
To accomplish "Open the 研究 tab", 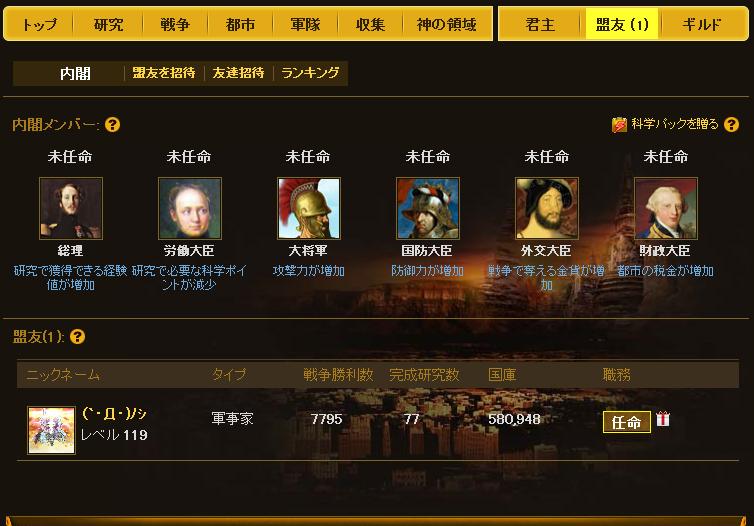I will tap(108, 24).
